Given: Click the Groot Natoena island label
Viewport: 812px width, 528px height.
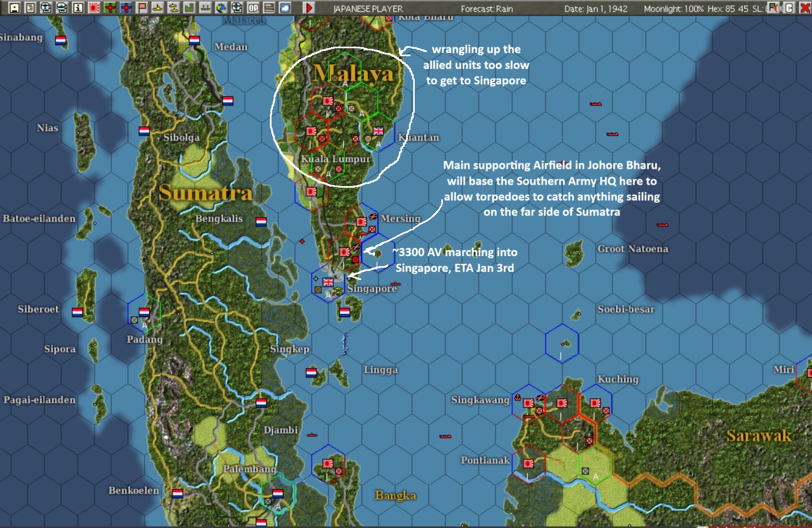Looking at the screenshot, I should (x=633, y=249).
